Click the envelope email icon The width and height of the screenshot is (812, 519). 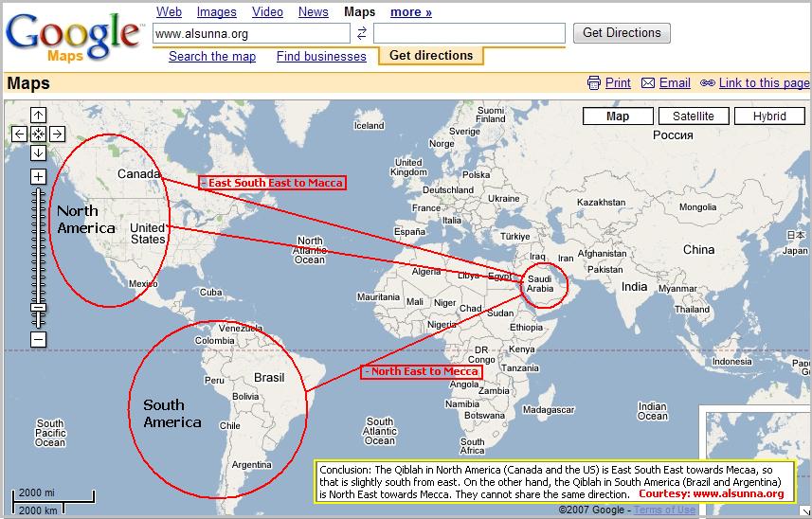(x=648, y=82)
